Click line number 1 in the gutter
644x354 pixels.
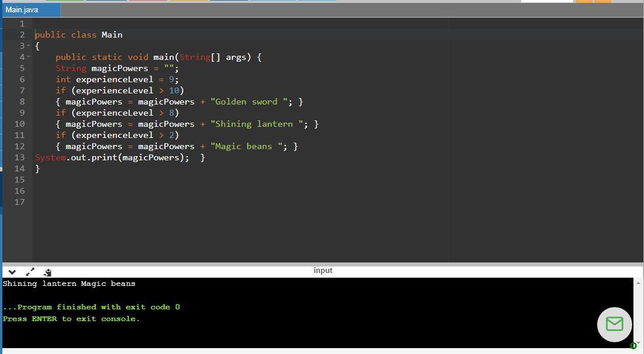(22, 23)
